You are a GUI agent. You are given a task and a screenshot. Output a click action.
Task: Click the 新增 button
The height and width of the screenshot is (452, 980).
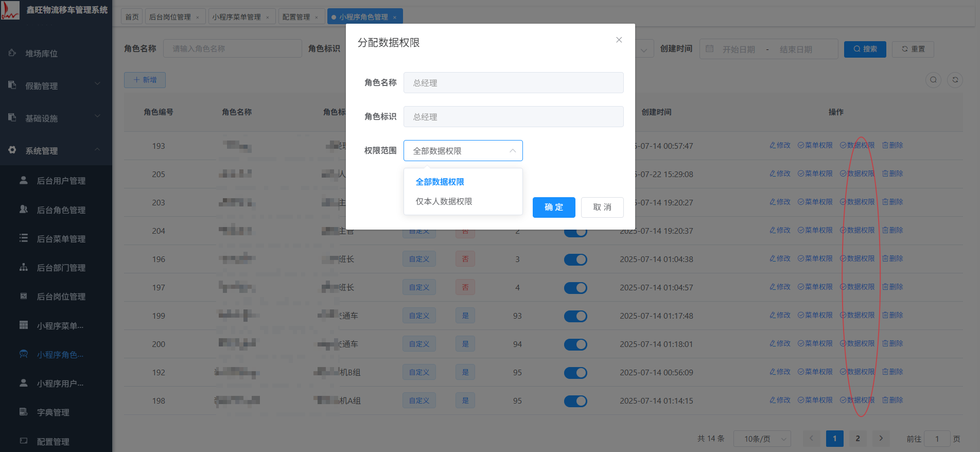point(145,80)
